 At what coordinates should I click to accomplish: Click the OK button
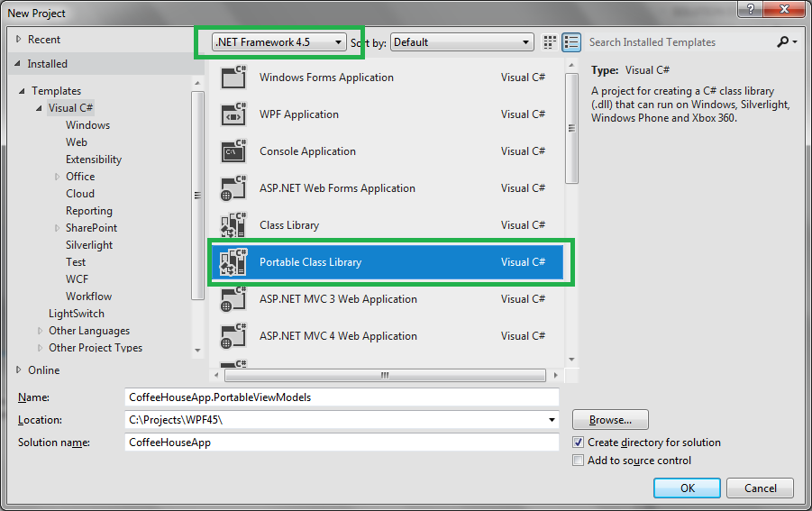tap(688, 488)
